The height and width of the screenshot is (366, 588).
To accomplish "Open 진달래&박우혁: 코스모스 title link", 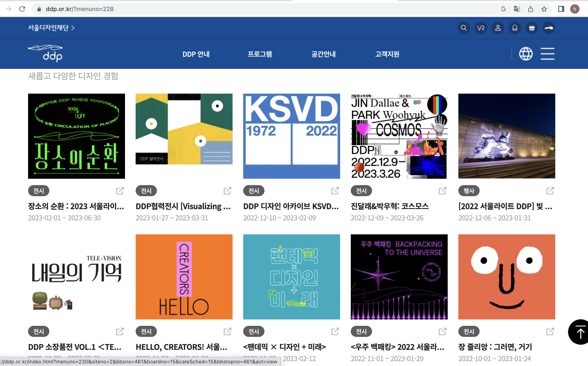I will (x=389, y=206).
